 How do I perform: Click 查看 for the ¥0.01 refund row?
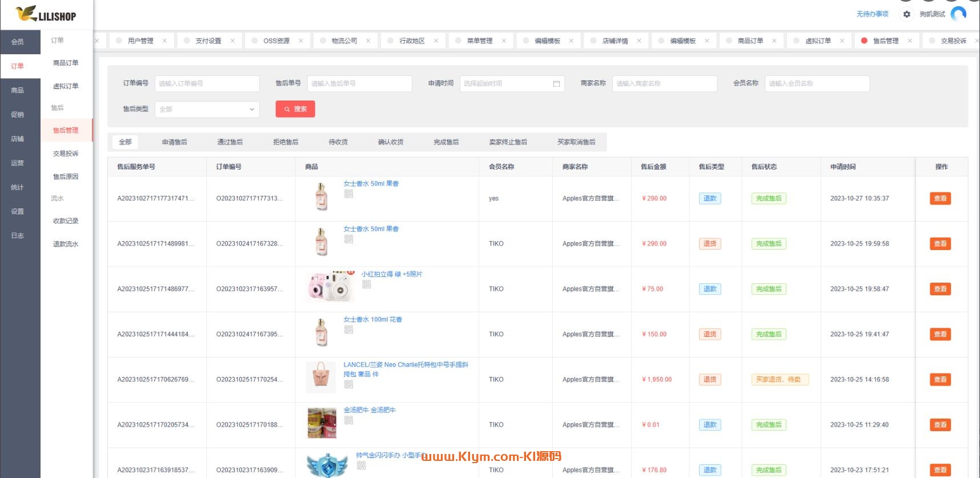940,425
